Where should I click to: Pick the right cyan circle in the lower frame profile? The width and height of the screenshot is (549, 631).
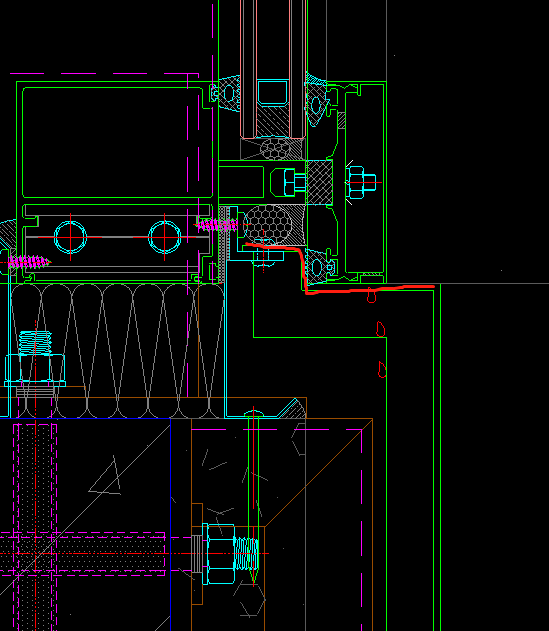tap(164, 237)
